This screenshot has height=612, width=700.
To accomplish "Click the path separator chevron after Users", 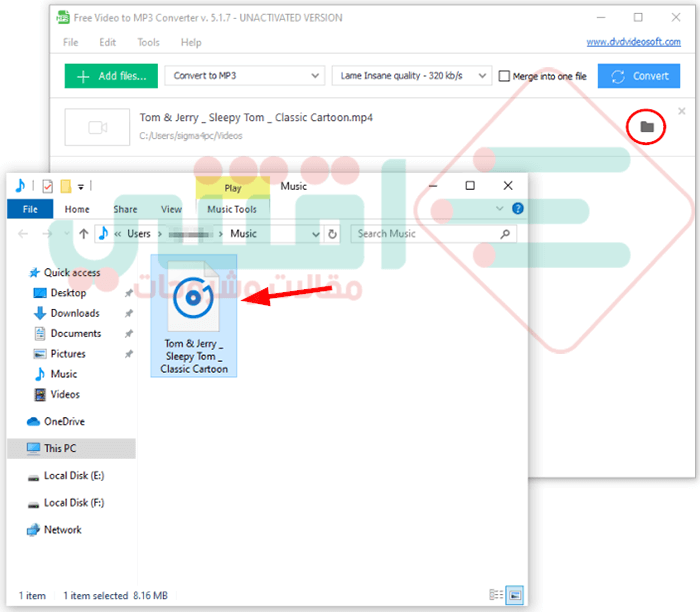I will tap(160, 234).
